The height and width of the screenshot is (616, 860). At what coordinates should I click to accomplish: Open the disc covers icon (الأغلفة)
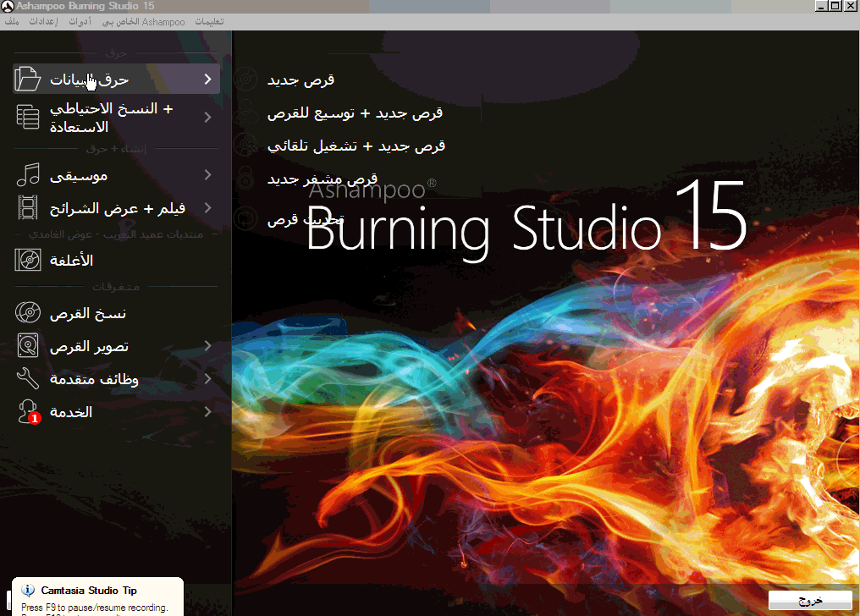click(x=28, y=261)
